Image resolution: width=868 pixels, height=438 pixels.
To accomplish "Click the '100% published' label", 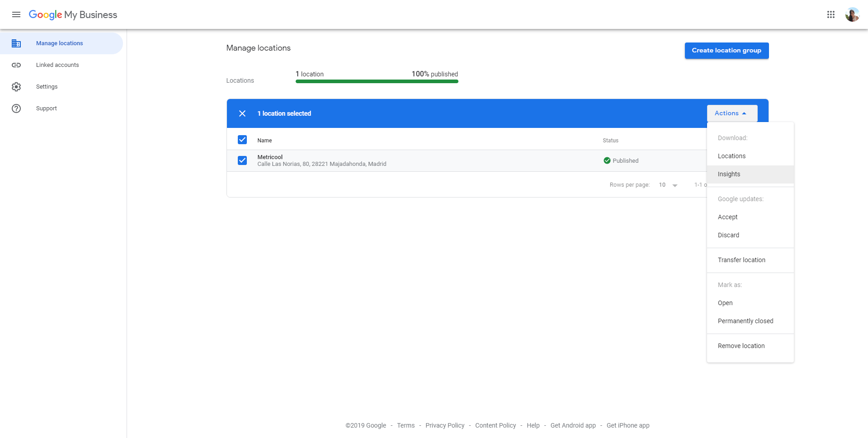I will (434, 74).
